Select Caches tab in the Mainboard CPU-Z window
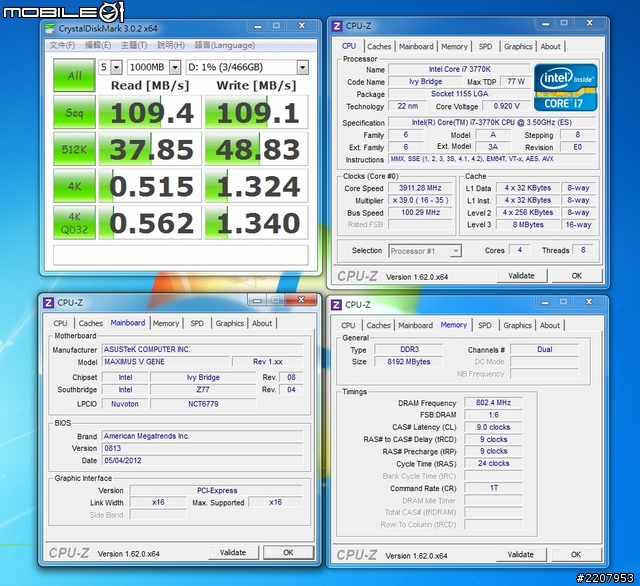640x586 pixels. pyautogui.click(x=91, y=323)
